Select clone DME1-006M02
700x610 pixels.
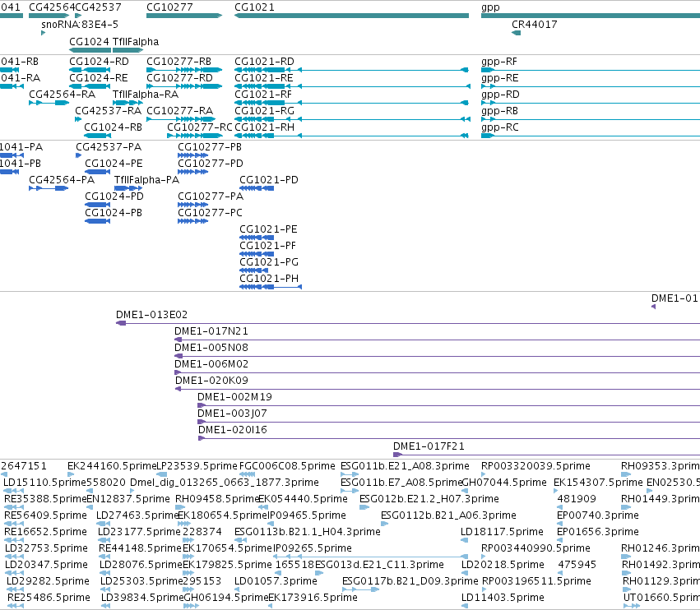tap(211, 364)
